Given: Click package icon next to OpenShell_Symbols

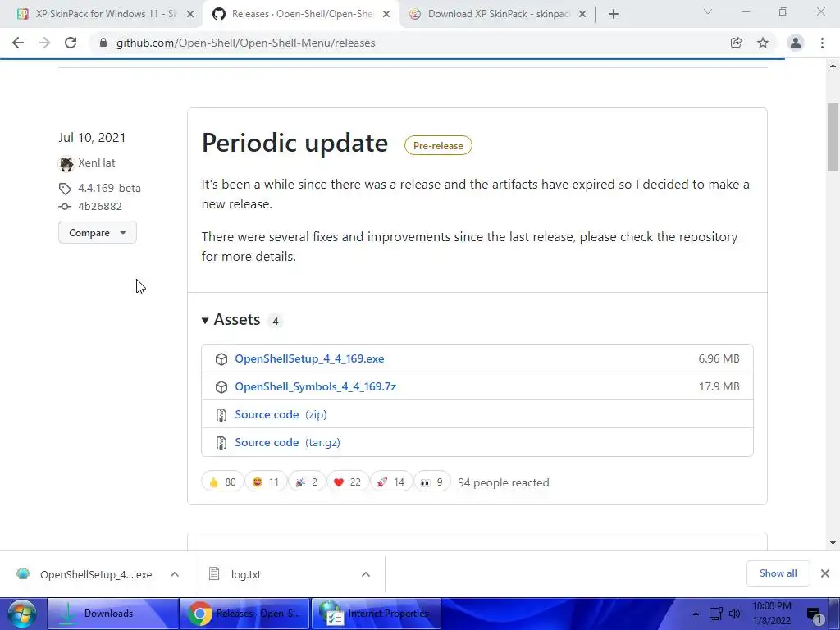Looking at the screenshot, I should (x=221, y=387).
